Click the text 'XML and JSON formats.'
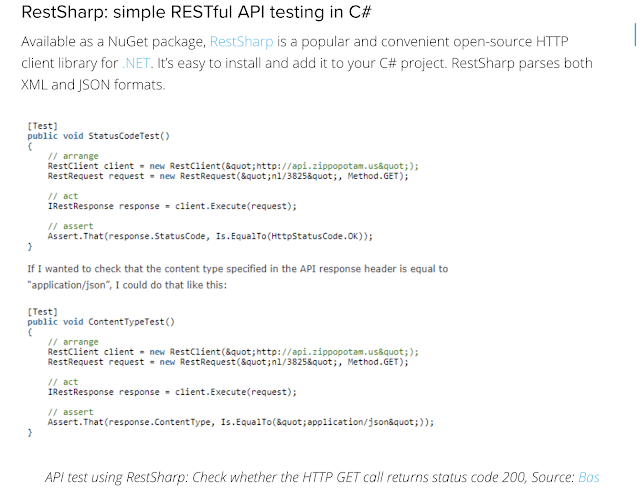The image size is (640, 499). click(93, 85)
